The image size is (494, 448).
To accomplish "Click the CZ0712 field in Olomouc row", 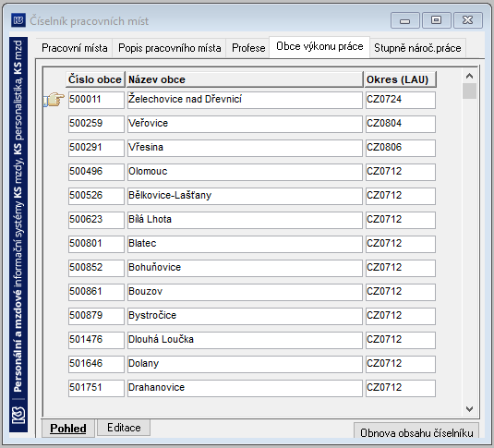I will click(401, 172).
